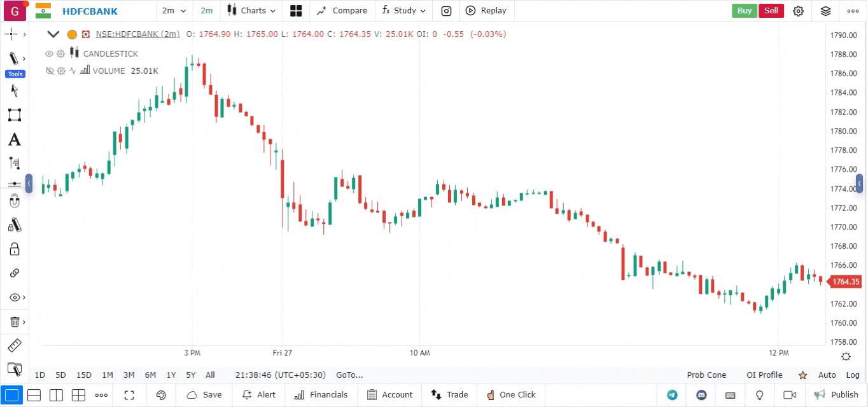This screenshot has width=868, height=407.
Task: Click the orange symbol color circle
Action: [x=72, y=34]
